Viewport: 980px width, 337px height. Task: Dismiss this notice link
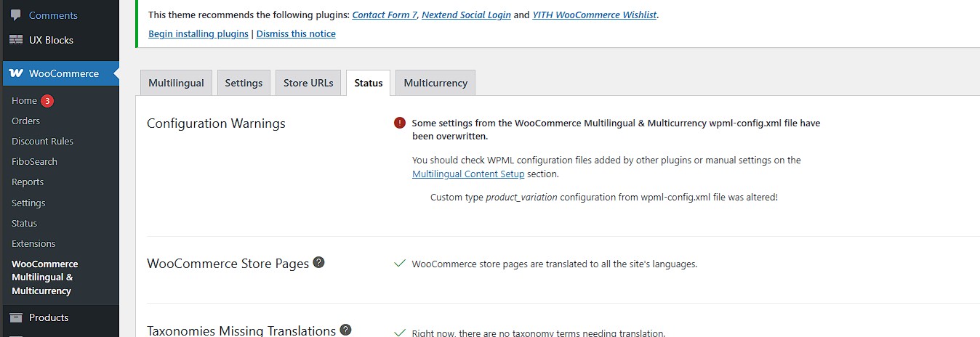pos(296,33)
